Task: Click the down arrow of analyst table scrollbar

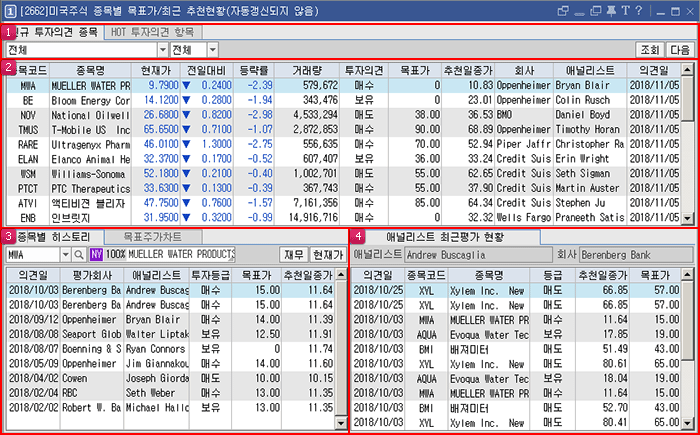Action: point(688,422)
